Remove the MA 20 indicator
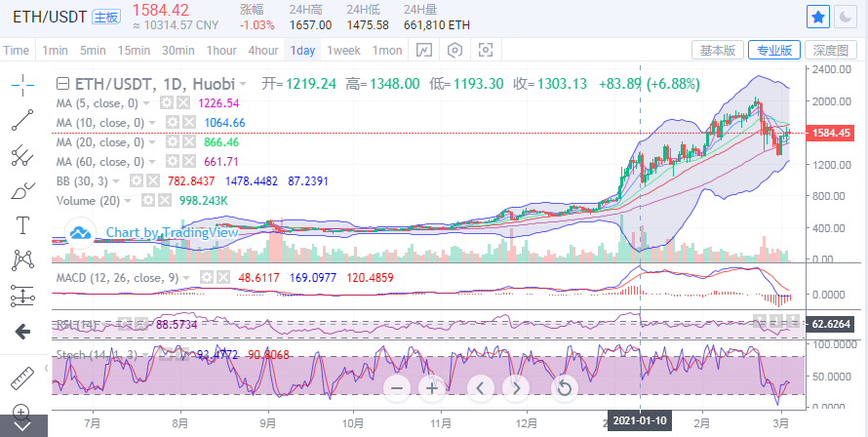Screen dimensions: 868x437 pyautogui.click(x=189, y=142)
